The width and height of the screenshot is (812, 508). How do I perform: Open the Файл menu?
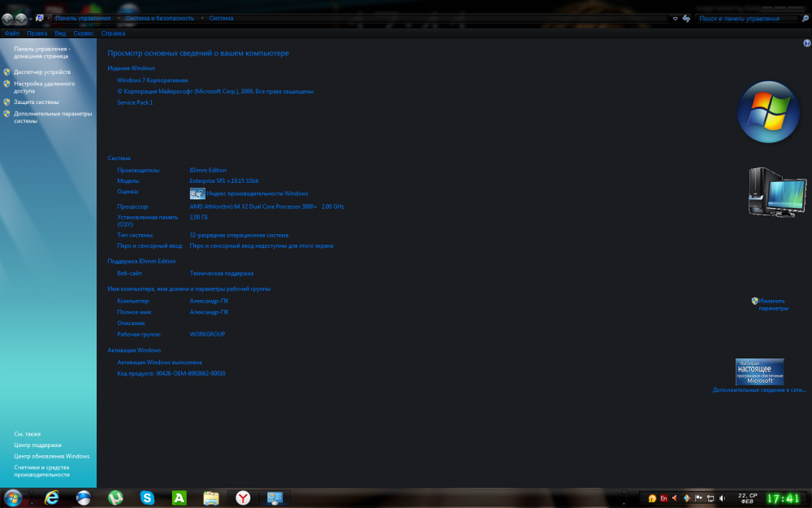(11, 33)
